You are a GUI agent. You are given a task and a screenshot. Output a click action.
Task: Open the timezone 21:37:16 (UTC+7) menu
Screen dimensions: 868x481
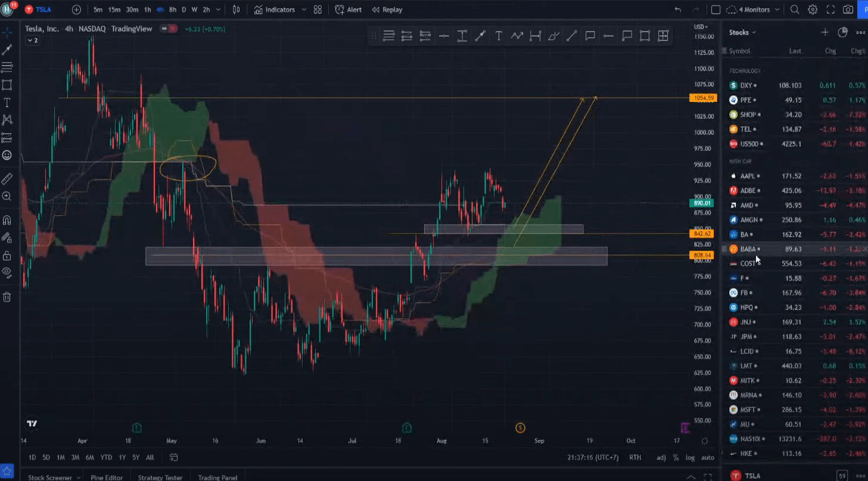pyautogui.click(x=593, y=457)
